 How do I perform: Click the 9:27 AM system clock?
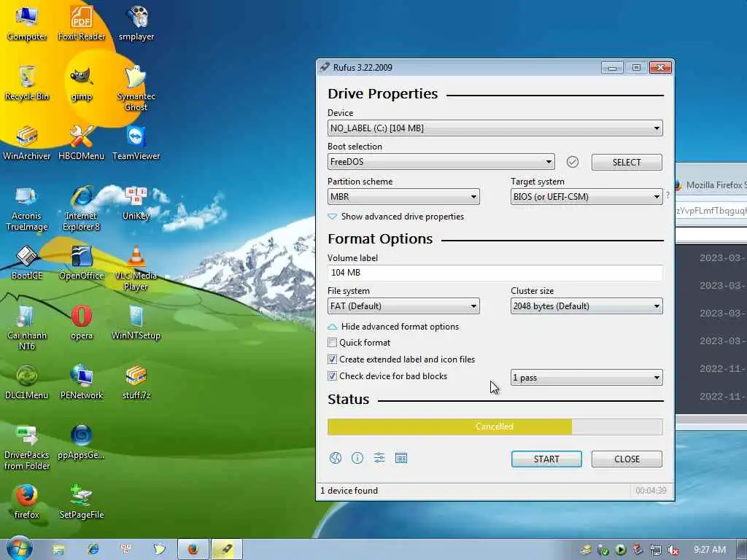tap(709, 550)
